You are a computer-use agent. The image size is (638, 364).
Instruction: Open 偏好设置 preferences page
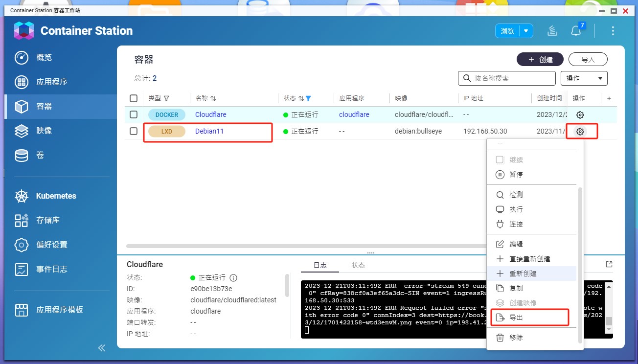click(51, 245)
